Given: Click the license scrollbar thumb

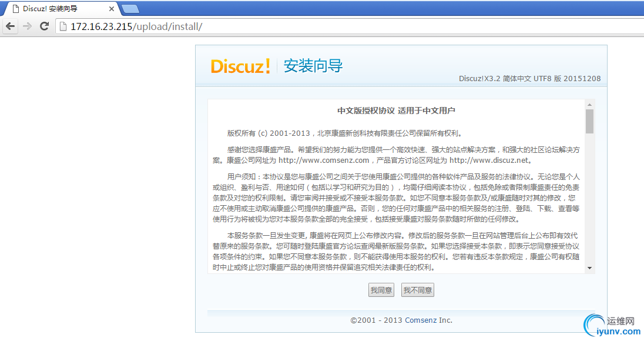Looking at the screenshot, I should pyautogui.click(x=590, y=121).
